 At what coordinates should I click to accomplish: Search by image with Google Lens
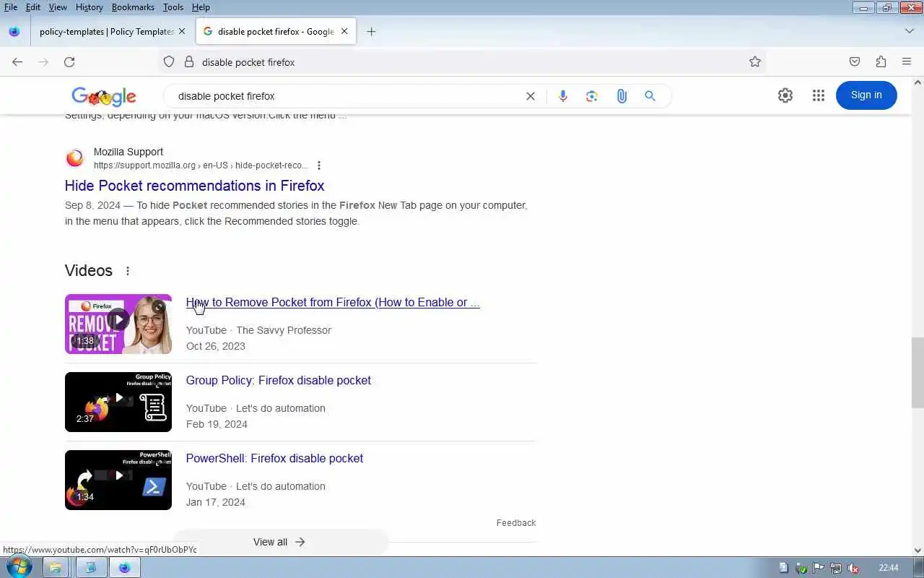[x=592, y=96]
